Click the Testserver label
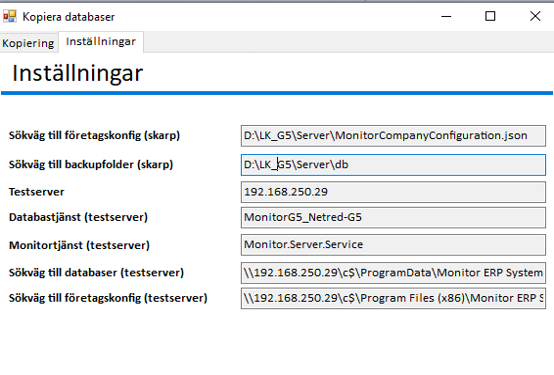The height and width of the screenshot is (375, 554). (x=36, y=192)
